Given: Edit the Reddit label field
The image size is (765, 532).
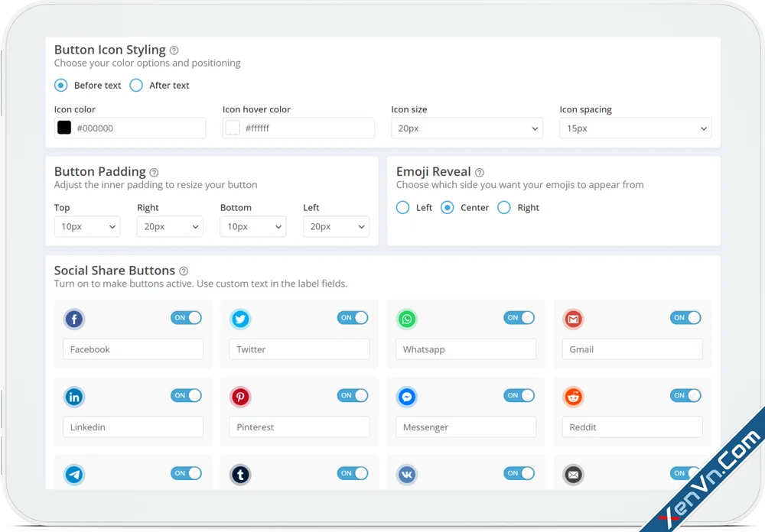Looking at the screenshot, I should [x=633, y=427].
